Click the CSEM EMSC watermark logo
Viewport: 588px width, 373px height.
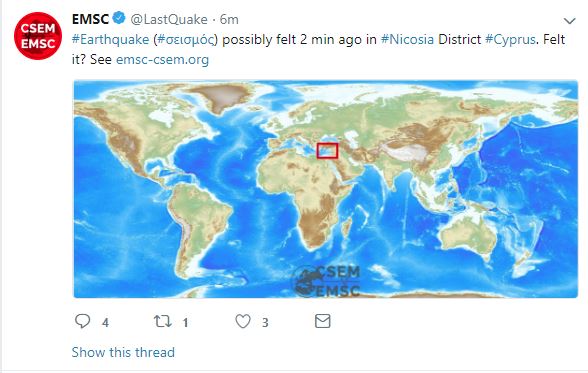coord(327,281)
